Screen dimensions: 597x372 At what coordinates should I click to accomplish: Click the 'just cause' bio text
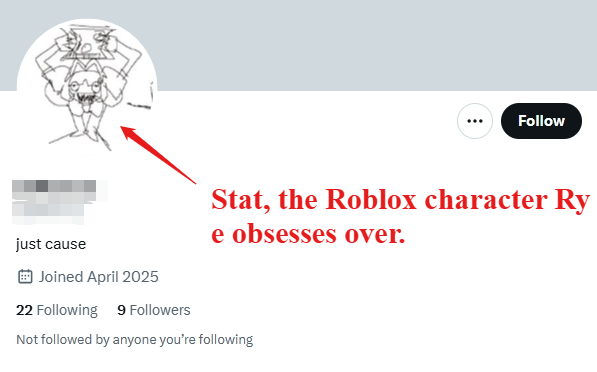51,244
